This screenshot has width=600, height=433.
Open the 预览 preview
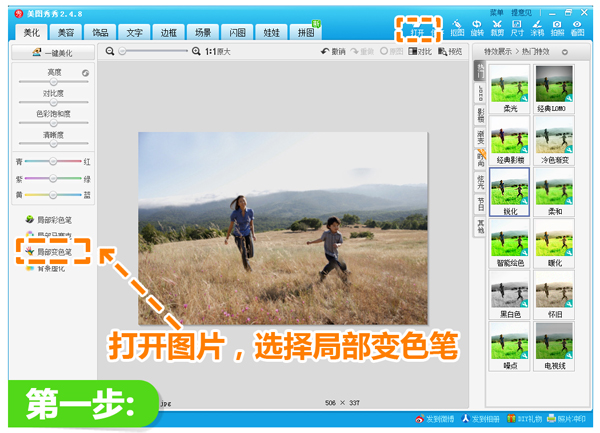point(450,51)
